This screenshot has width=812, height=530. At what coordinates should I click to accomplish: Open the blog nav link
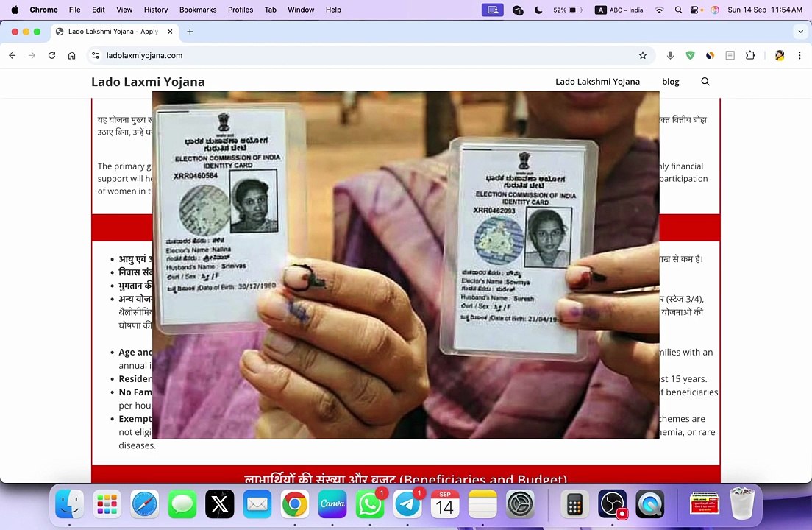pyautogui.click(x=671, y=81)
